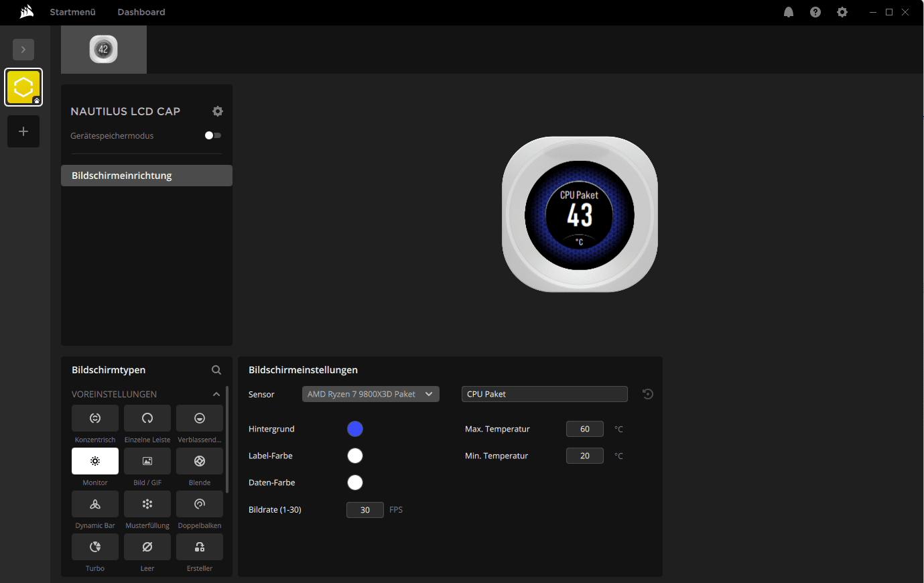The image size is (924, 583).
Task: Select the Leer screen type
Action: click(x=147, y=547)
